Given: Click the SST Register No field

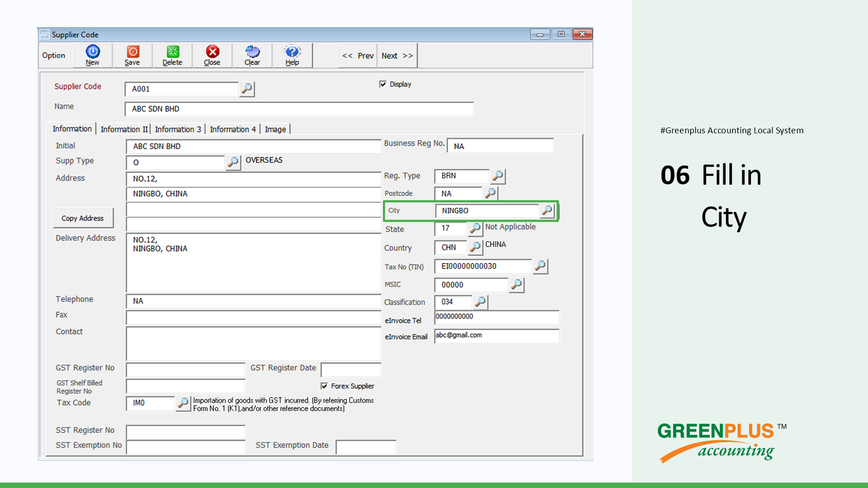Looking at the screenshot, I should tap(186, 432).
